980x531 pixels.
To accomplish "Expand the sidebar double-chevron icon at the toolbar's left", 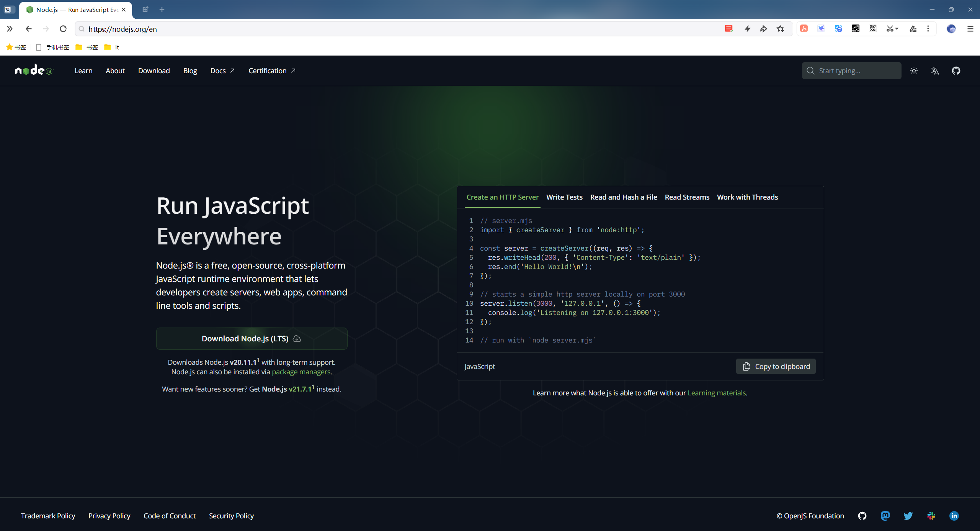I will tap(10, 29).
